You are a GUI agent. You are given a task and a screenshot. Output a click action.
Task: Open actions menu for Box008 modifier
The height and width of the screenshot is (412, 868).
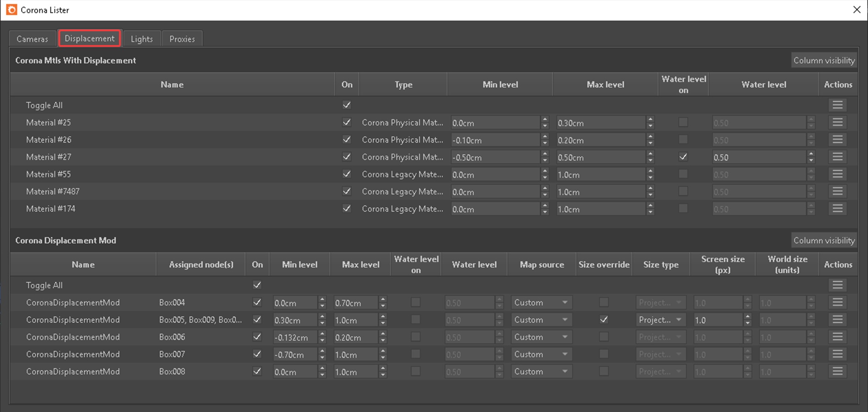pyautogui.click(x=837, y=372)
